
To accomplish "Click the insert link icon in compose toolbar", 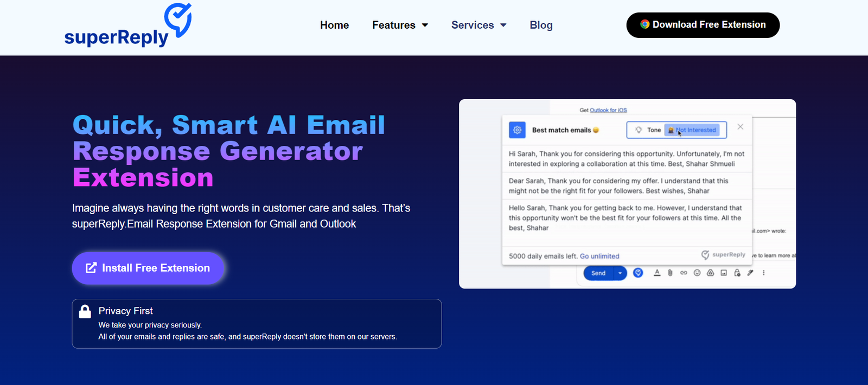I will tap(684, 273).
